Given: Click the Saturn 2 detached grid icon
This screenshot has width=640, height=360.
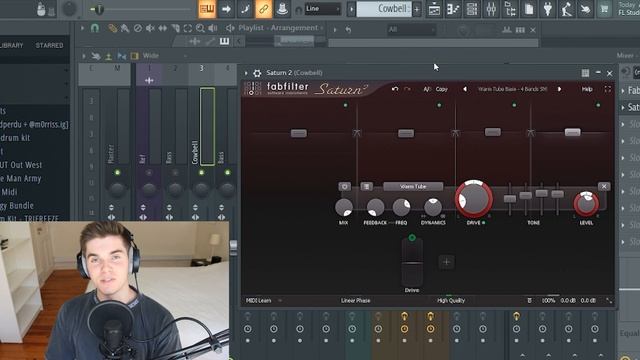Looking at the screenshot, I should point(585,73).
